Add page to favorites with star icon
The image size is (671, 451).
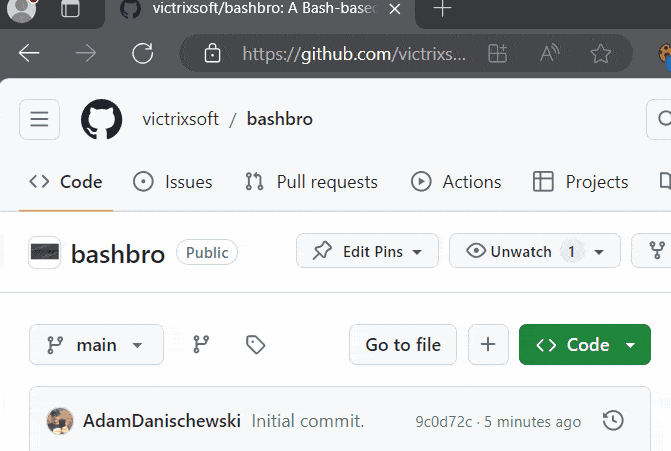[600, 53]
